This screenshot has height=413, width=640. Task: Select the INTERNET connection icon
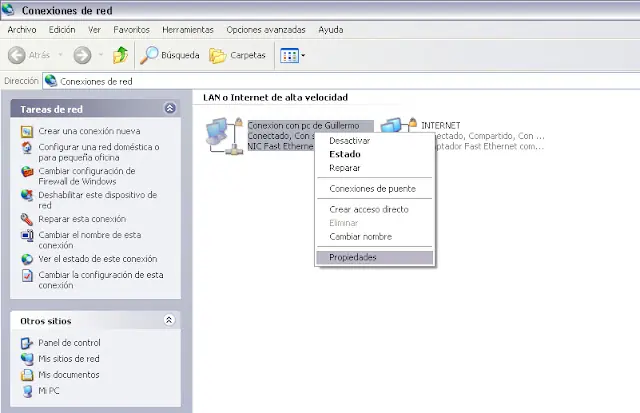(x=398, y=125)
